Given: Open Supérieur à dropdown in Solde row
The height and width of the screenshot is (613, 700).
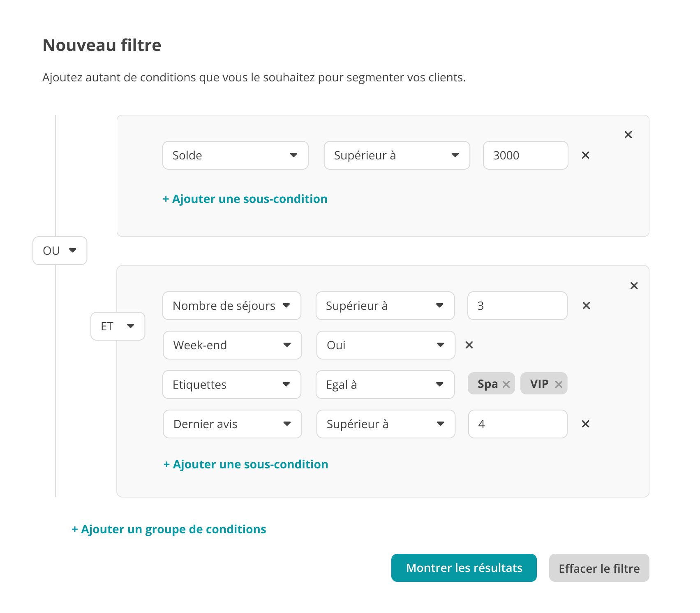Looking at the screenshot, I should [x=397, y=155].
